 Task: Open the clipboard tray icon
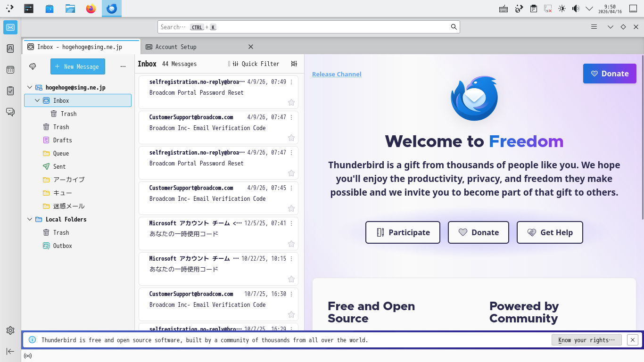pyautogui.click(x=533, y=8)
